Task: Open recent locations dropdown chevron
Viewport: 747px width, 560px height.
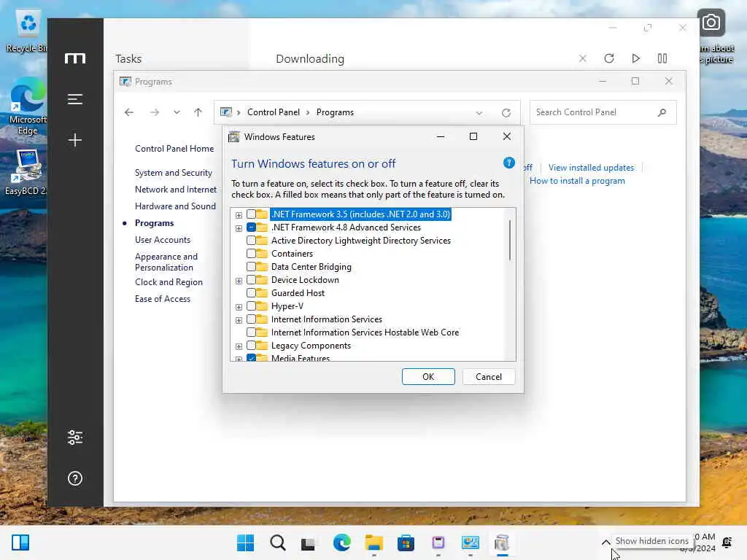Action: pos(177,112)
